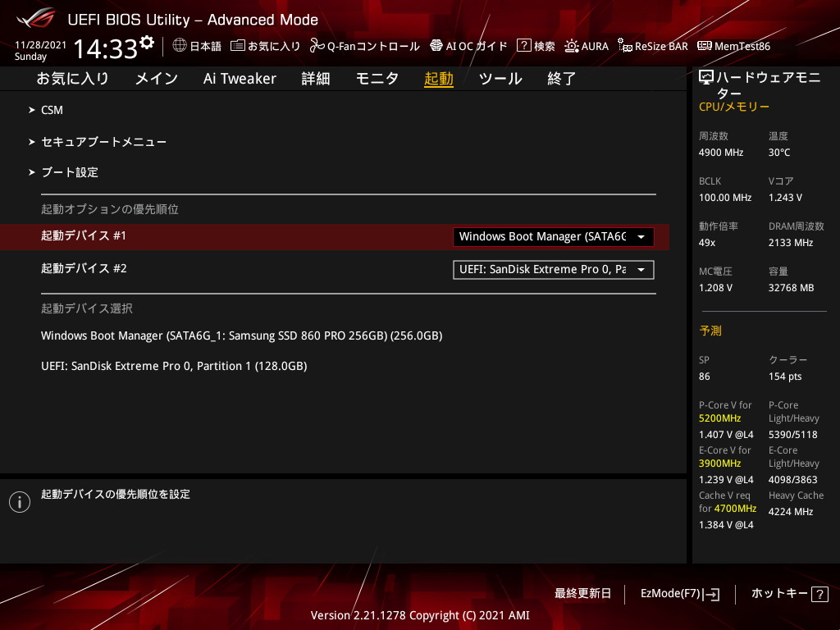Image resolution: width=840 pixels, height=630 pixels.
Task: Click the 1.208 V MC voltage
Action: pos(715,288)
